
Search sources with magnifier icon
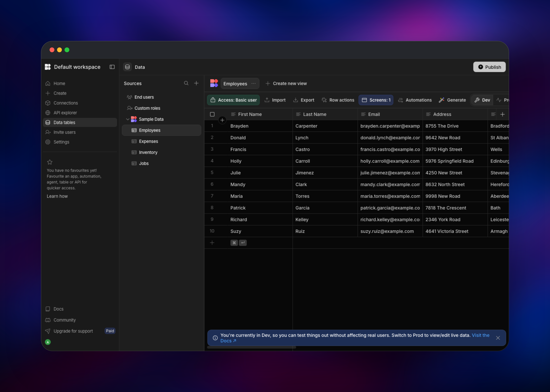tap(186, 83)
